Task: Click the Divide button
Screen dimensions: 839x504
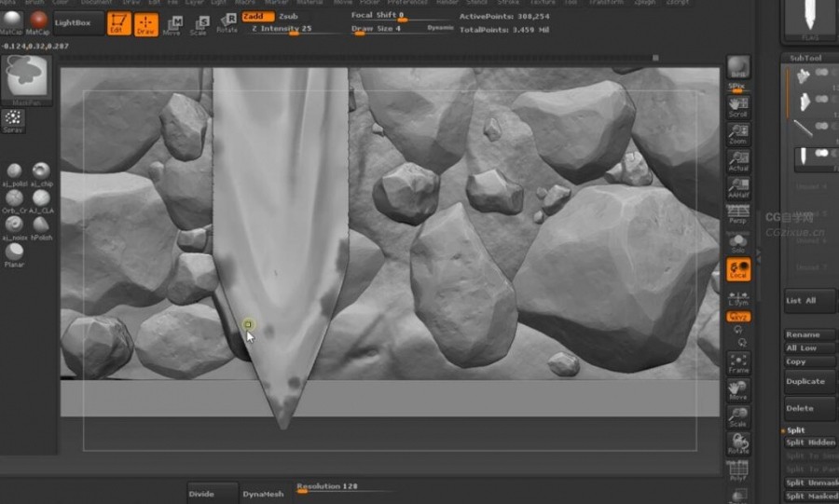Action: pyautogui.click(x=213, y=494)
